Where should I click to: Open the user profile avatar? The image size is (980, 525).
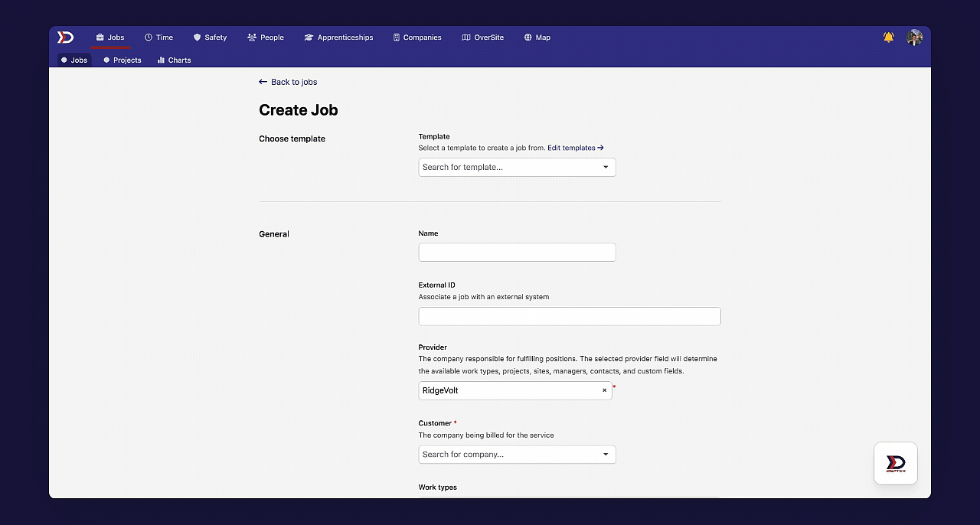pyautogui.click(x=914, y=37)
